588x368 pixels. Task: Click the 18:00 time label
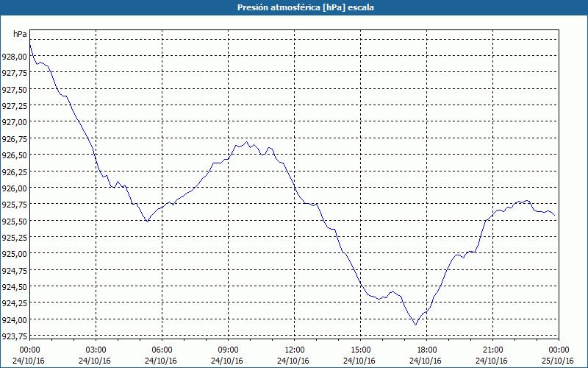point(427,350)
